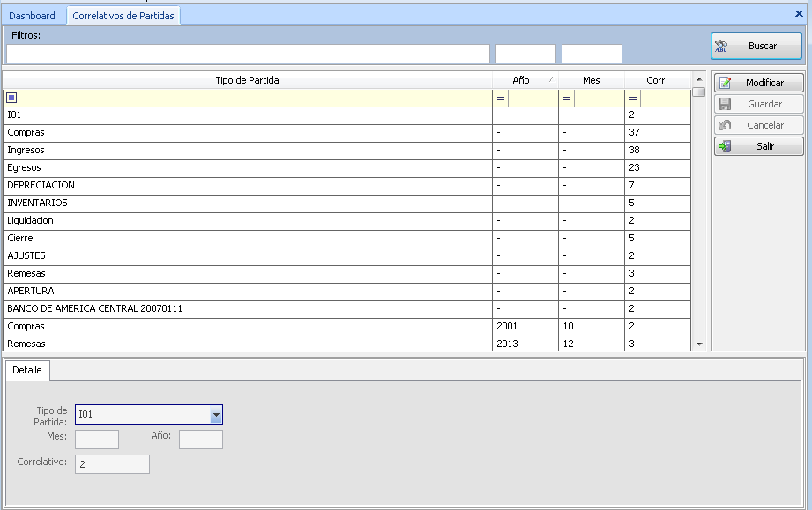Image resolution: width=812 pixels, height=510 pixels.
Task: Click inside the Filtros text input field
Action: pos(247,53)
